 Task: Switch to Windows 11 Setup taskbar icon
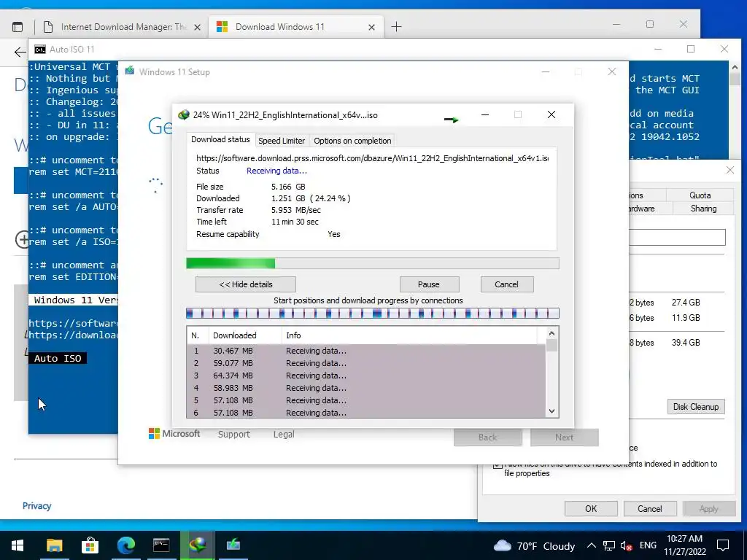[x=233, y=545]
